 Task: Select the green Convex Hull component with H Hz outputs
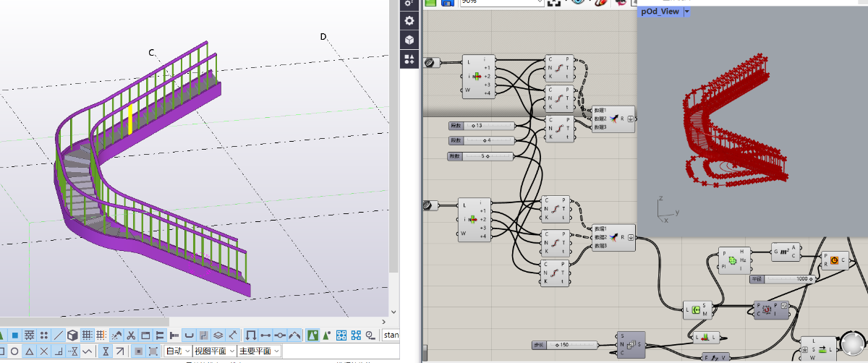(736, 260)
